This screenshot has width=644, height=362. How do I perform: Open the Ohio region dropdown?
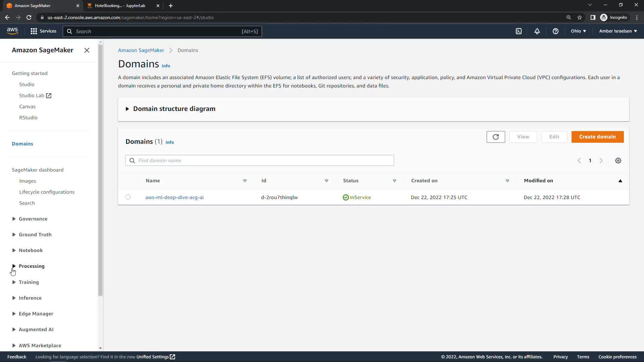(x=578, y=31)
